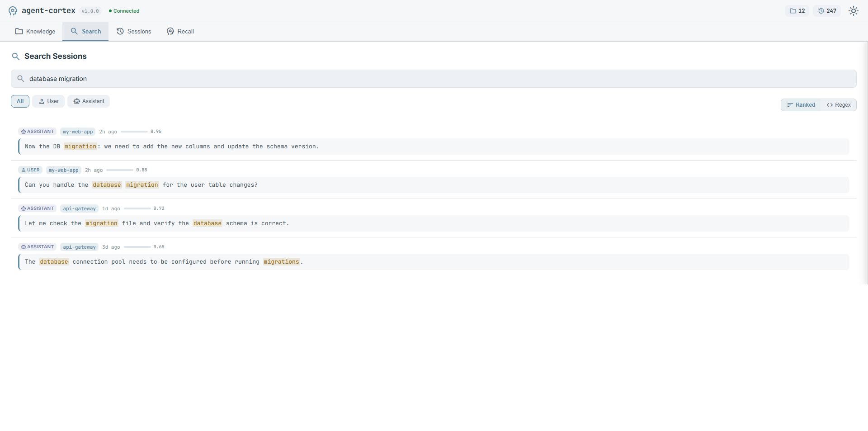Image resolution: width=868 pixels, height=431 pixels.
Task: Switch search mode to Ranked
Action: (x=802, y=104)
